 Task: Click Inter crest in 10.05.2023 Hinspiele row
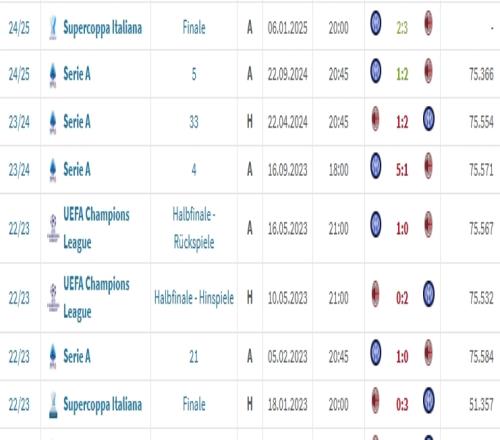pos(429,294)
